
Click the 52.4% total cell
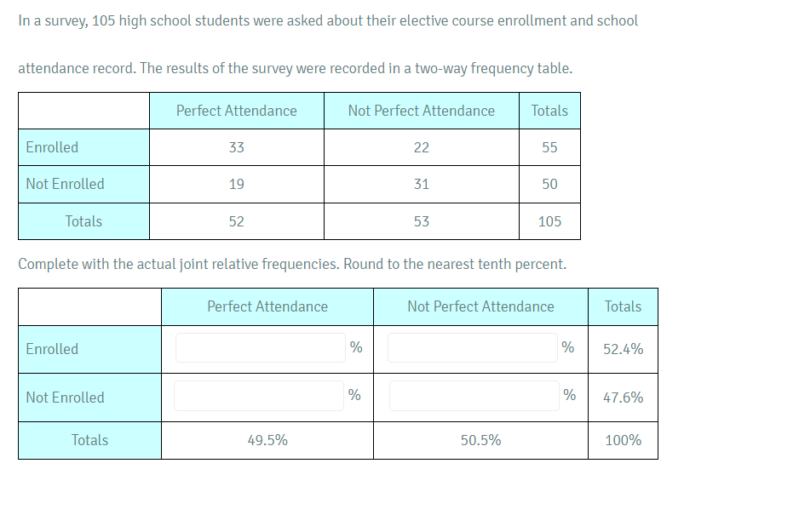[623, 347]
